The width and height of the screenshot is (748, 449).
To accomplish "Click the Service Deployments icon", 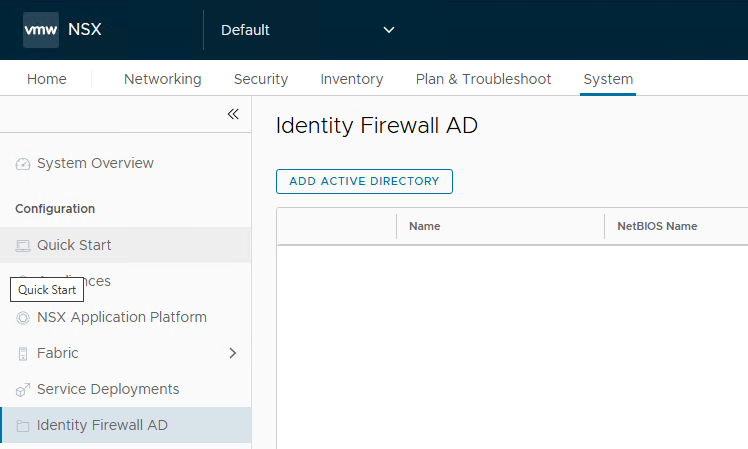I will click(23, 390).
